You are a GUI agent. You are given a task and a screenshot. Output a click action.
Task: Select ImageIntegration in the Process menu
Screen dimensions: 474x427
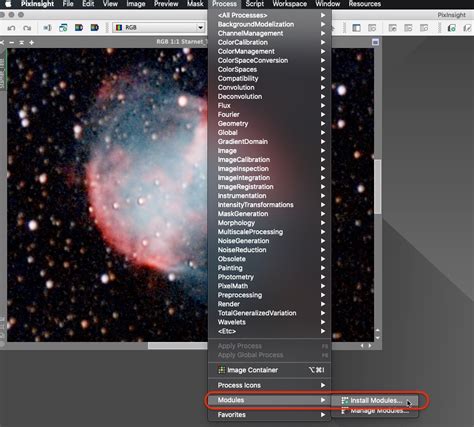(269, 178)
